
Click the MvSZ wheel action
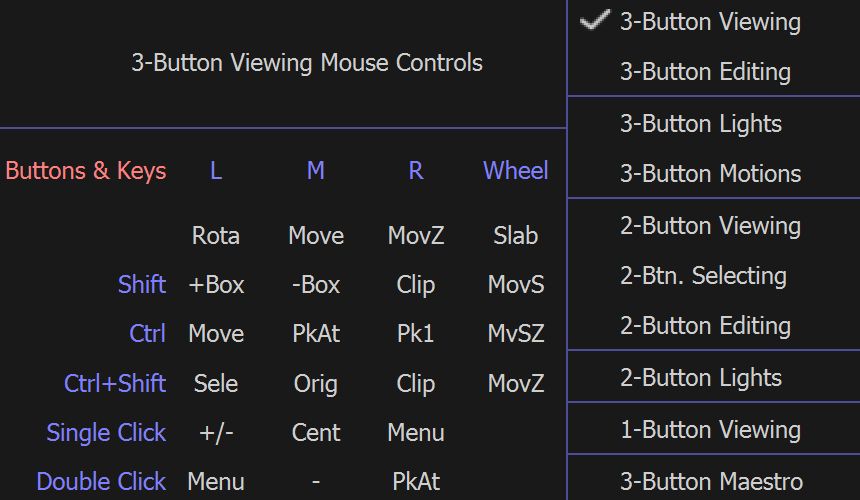(x=516, y=334)
